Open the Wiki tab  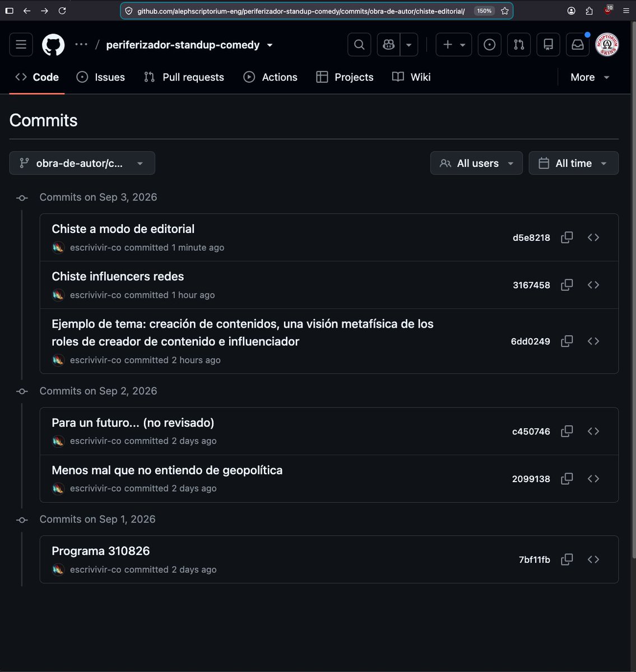click(x=411, y=77)
